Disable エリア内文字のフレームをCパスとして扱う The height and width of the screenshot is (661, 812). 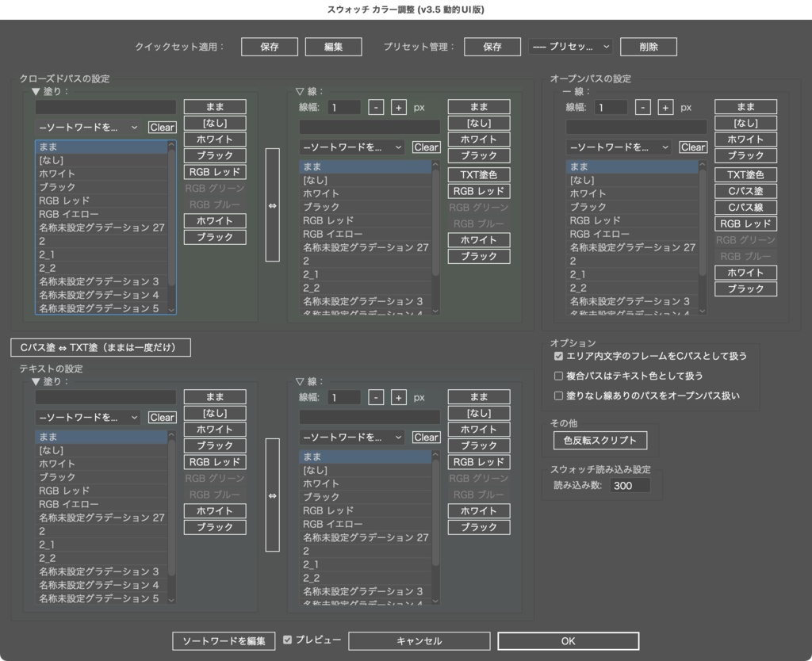pyautogui.click(x=556, y=357)
